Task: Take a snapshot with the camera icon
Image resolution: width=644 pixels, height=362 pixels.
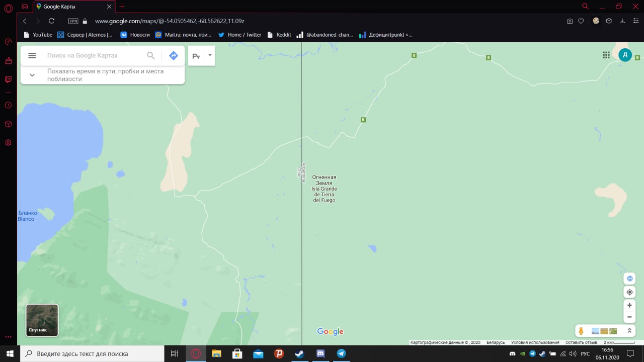Action: pyautogui.click(x=570, y=21)
